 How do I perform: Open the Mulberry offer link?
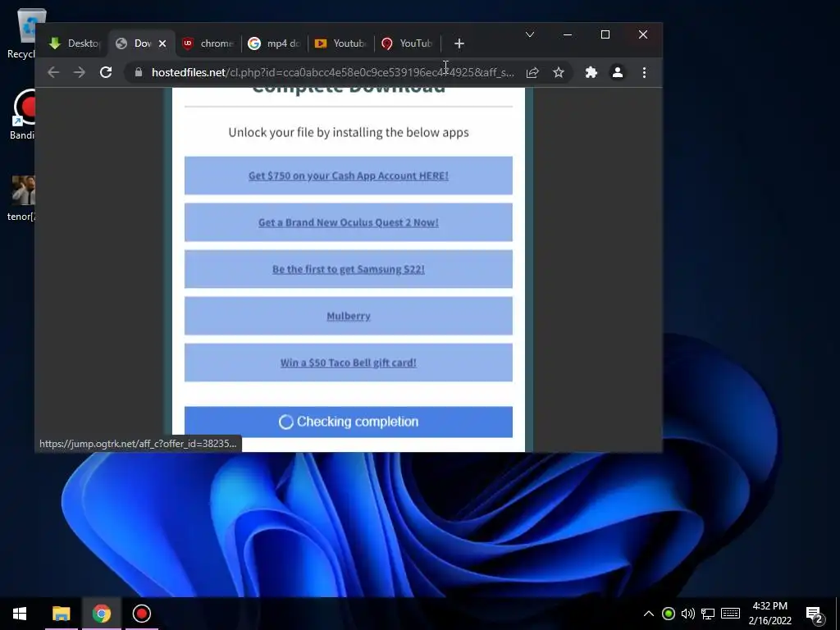tap(348, 316)
